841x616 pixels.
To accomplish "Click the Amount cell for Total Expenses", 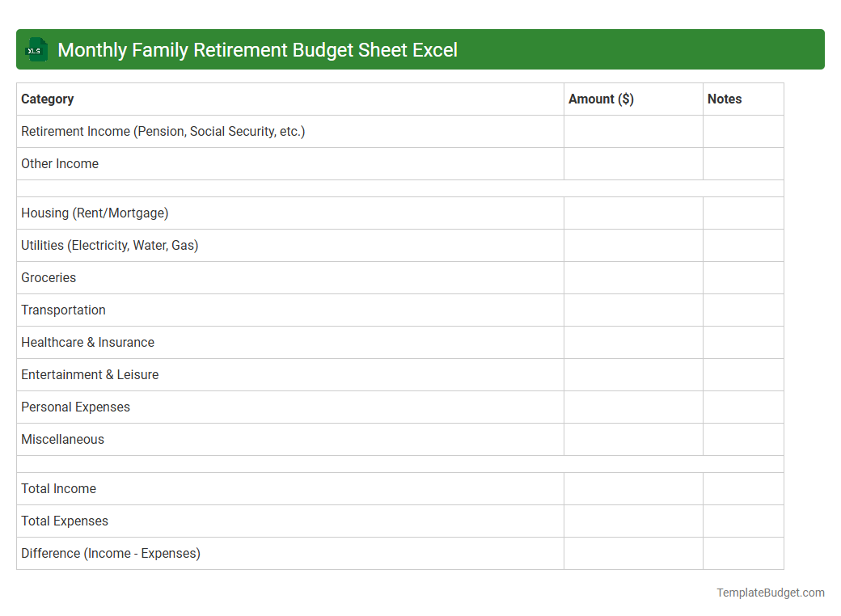I will coord(633,521).
